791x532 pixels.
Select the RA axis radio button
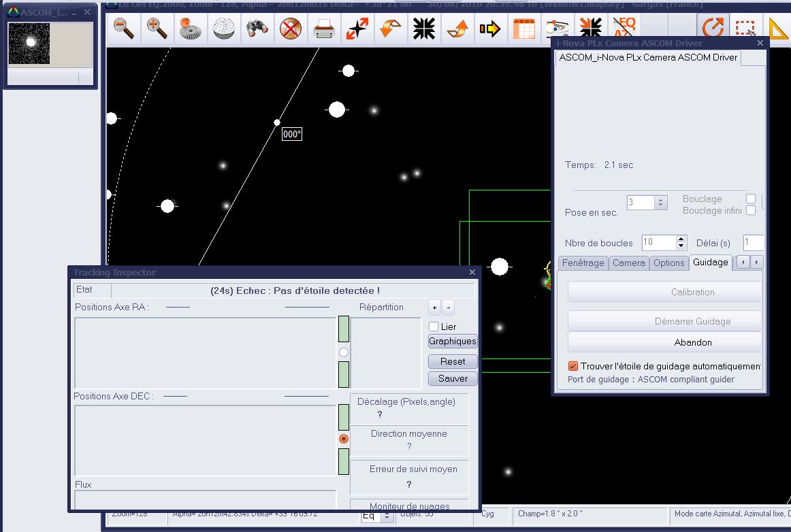click(x=344, y=352)
